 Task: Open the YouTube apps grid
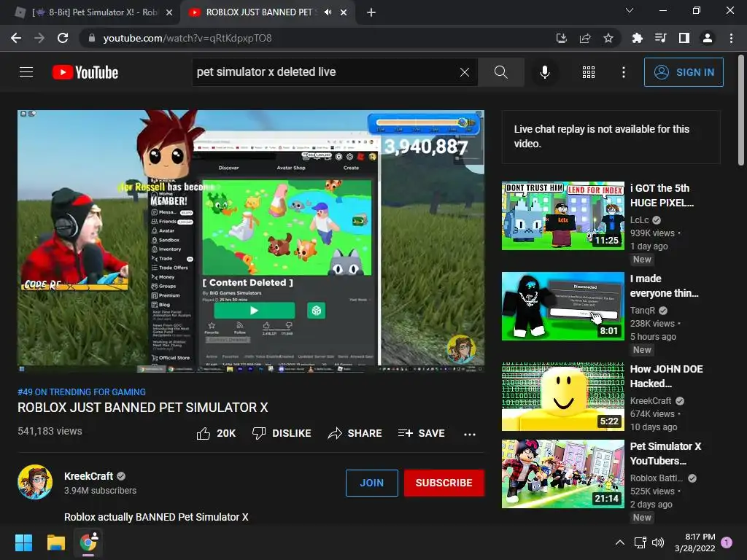point(589,72)
